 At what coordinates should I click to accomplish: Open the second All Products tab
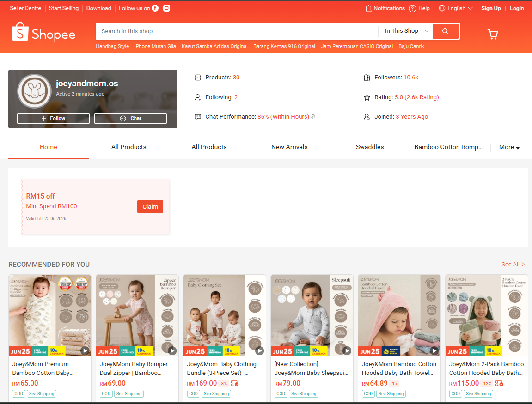(209, 147)
